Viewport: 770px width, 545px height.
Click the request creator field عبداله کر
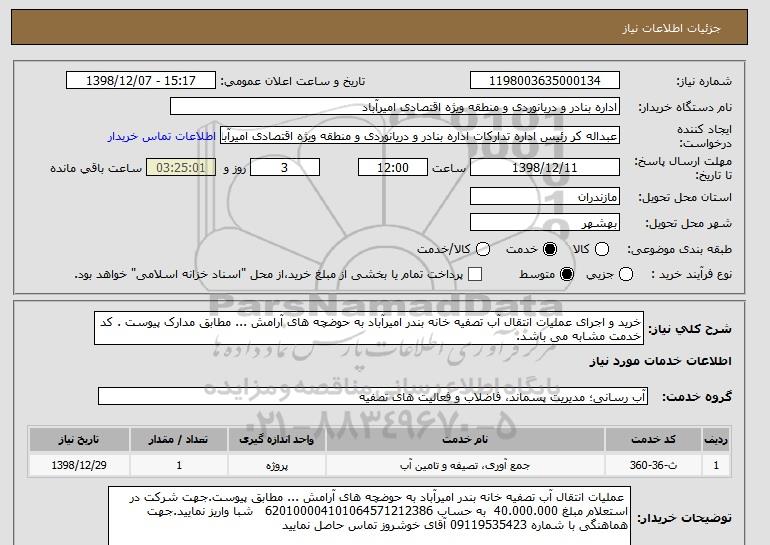tap(420, 136)
